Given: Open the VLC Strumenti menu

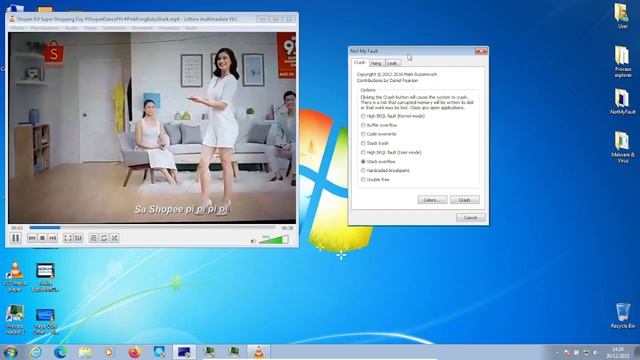Looking at the screenshot, I should click(142, 28).
